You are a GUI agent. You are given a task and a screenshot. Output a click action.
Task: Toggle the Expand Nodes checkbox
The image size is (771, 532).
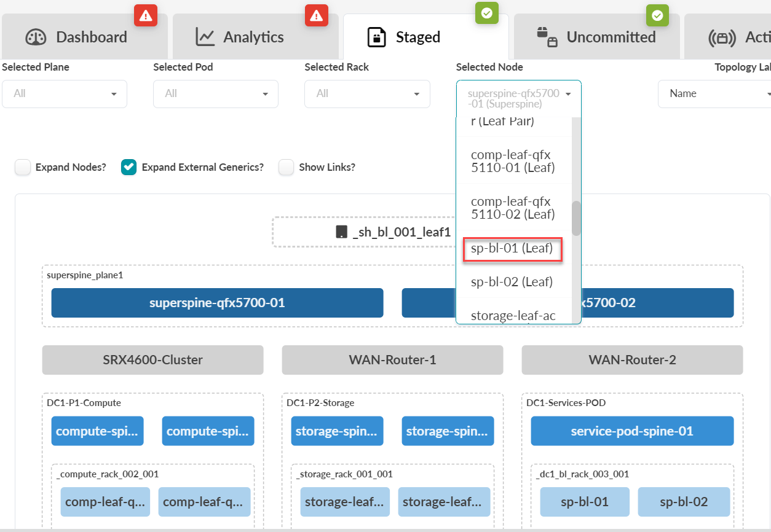[x=23, y=167]
